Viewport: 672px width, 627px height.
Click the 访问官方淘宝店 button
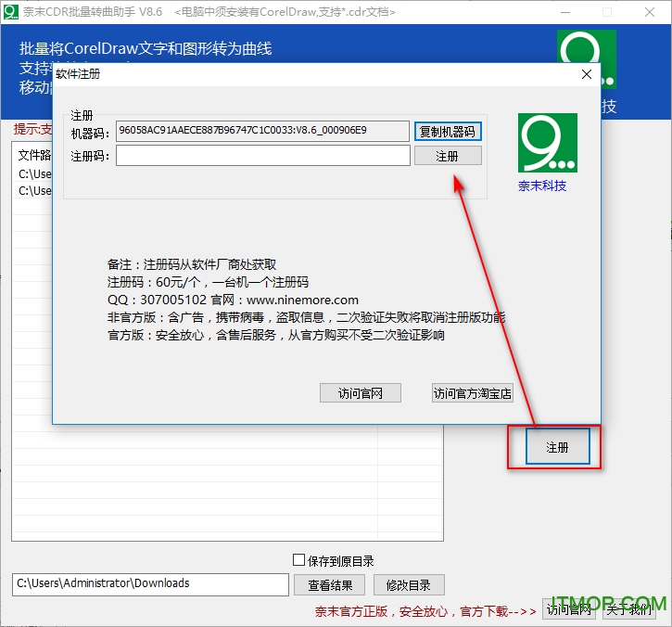tap(473, 393)
